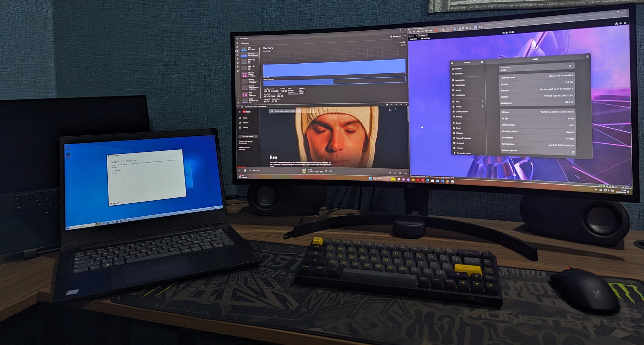Select Disk 0 (C:) in Task Manager

(250, 61)
